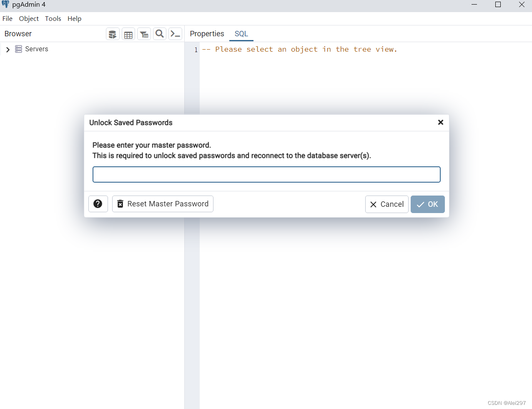The image size is (532, 409).
Task: Switch to the Properties tab
Action: pos(207,34)
